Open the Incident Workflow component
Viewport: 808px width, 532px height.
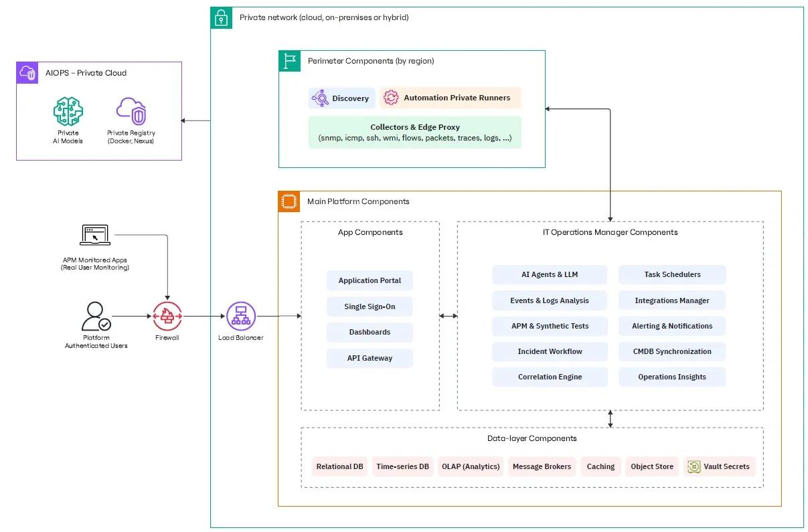click(x=550, y=351)
